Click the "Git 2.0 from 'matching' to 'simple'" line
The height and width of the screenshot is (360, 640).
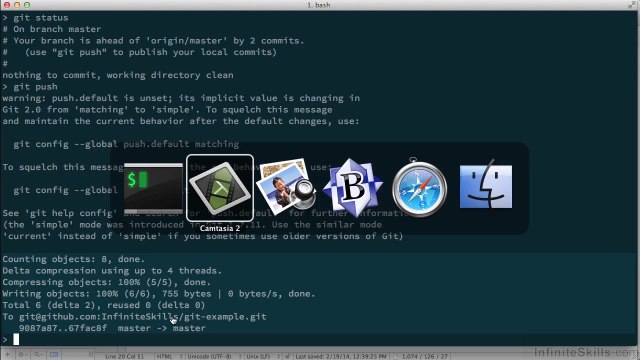[167, 109]
